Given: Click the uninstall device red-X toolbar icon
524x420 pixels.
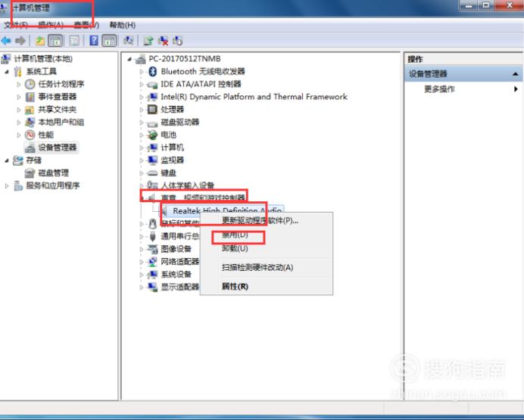Looking at the screenshot, I should (x=163, y=41).
